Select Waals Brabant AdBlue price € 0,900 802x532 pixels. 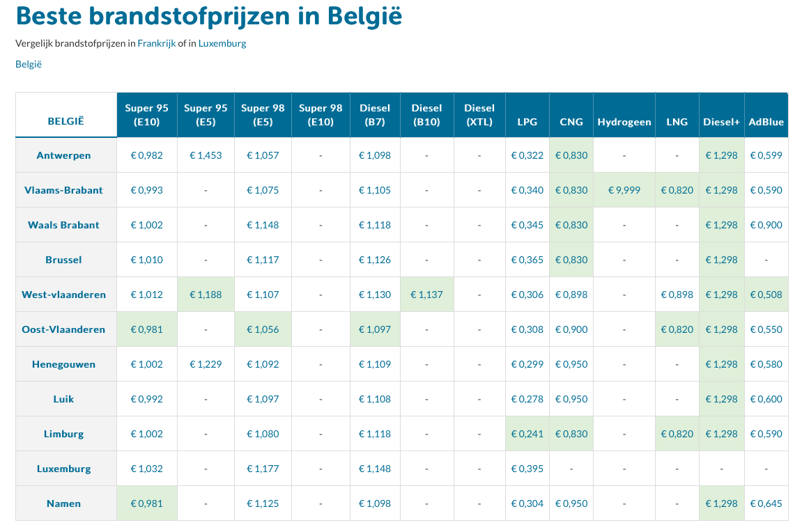(x=766, y=225)
